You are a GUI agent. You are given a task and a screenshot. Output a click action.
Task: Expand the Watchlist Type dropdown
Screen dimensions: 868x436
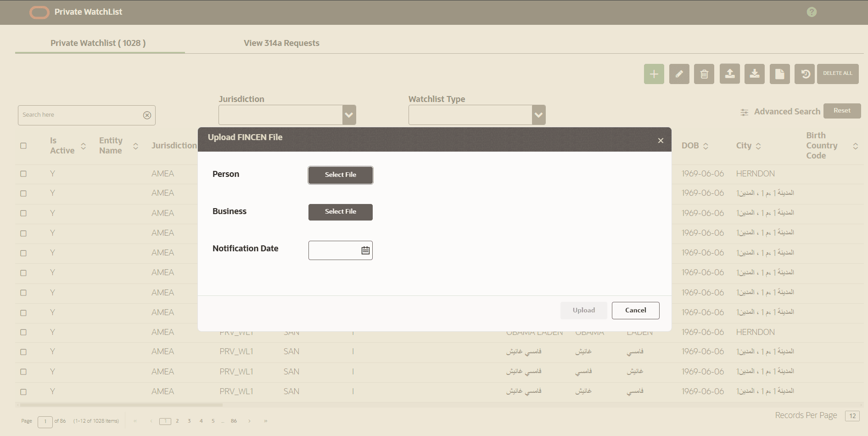[539, 115]
